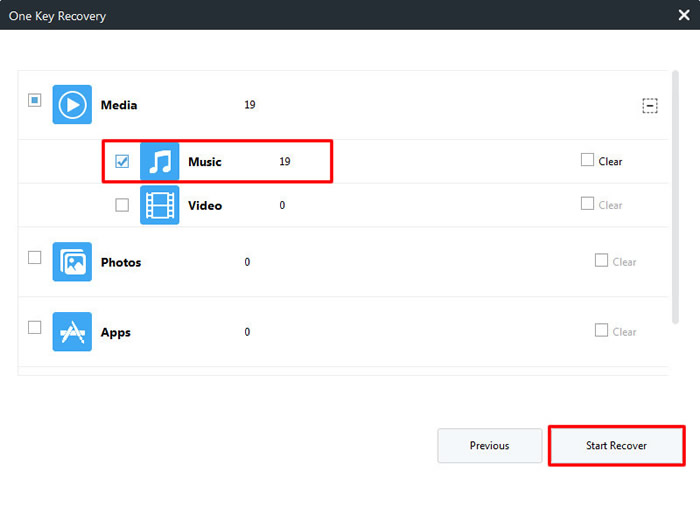The width and height of the screenshot is (700, 507).
Task: Click Start Recover button
Action: (616, 445)
